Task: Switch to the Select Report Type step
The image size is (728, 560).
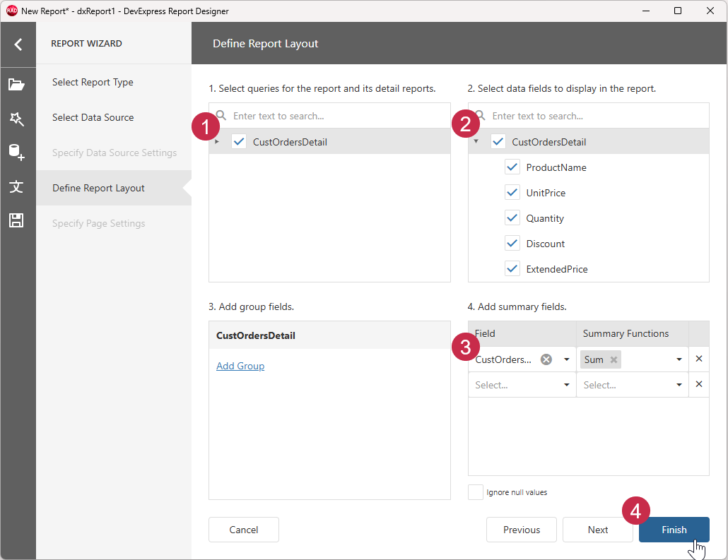Action: (93, 82)
